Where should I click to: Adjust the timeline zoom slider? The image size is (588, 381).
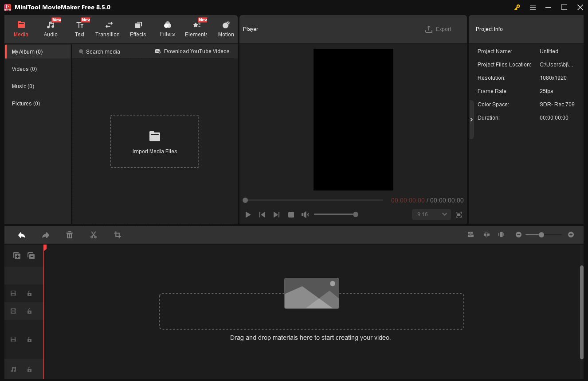tap(542, 235)
